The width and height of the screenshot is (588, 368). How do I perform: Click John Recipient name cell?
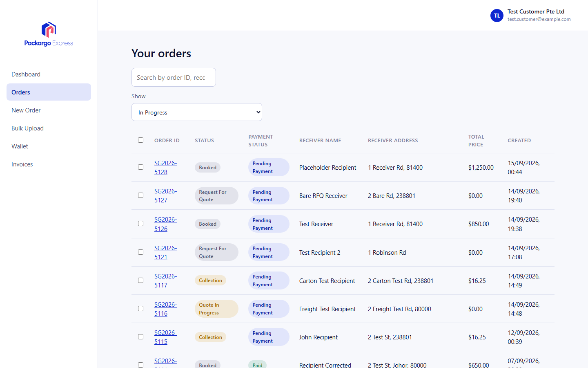318,337
